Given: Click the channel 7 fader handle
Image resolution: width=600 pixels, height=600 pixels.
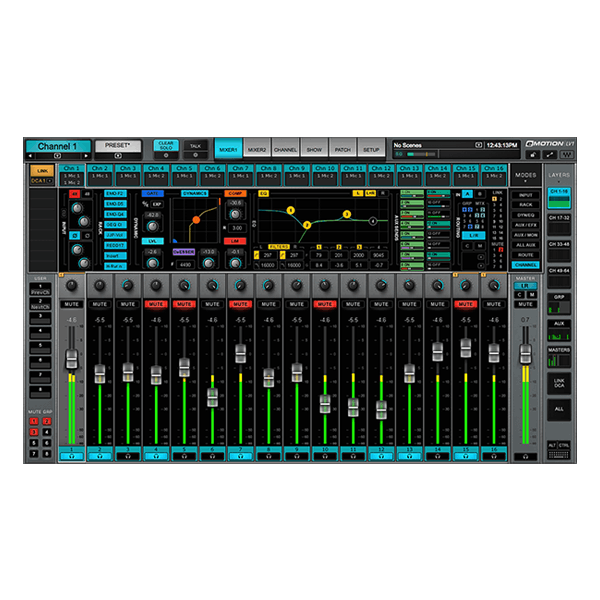Looking at the screenshot, I should 241,353.
